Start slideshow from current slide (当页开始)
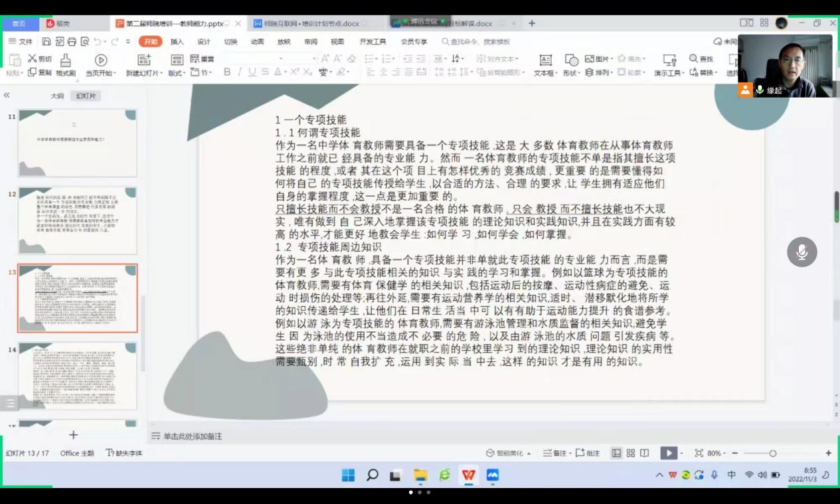 point(101,60)
